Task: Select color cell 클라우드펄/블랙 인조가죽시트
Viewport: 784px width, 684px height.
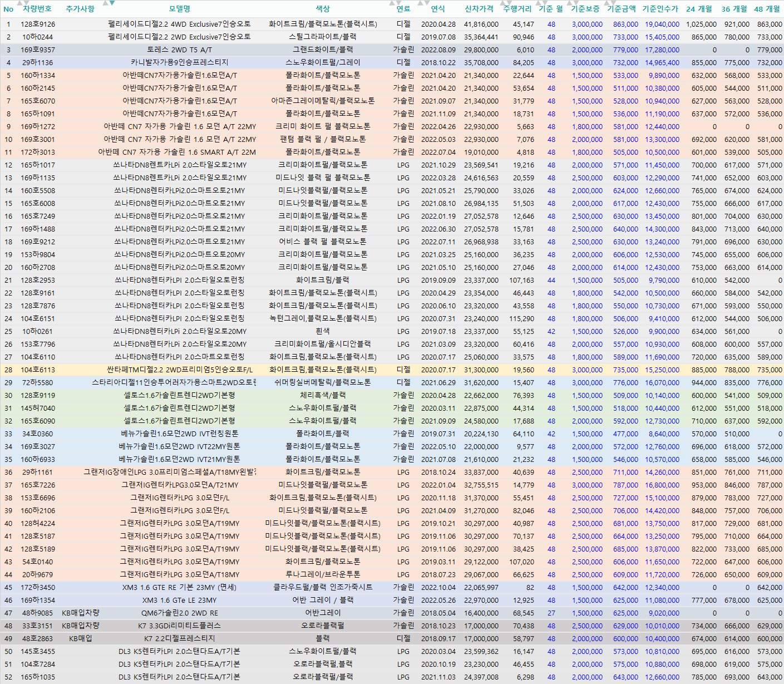Action: pyautogui.click(x=323, y=588)
